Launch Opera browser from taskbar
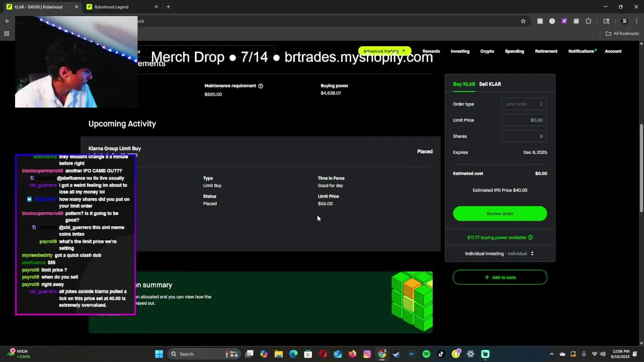This screenshot has width=644, height=362. pyautogui.click(x=323, y=354)
